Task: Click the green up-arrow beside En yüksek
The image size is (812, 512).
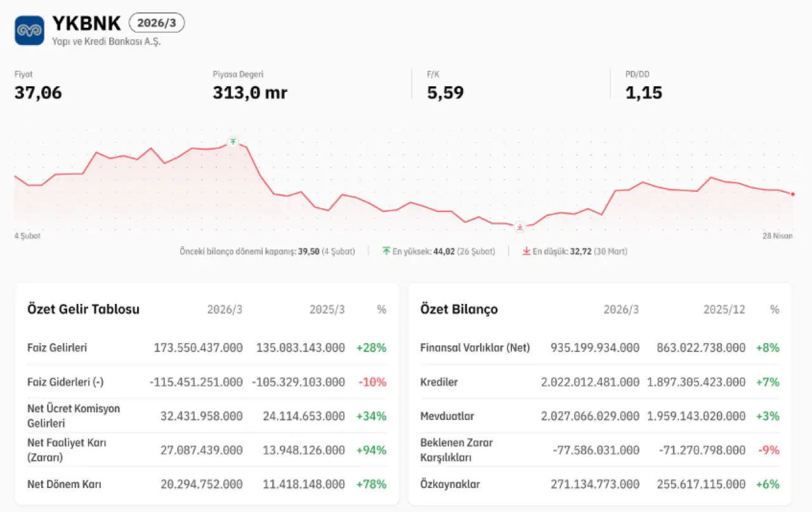Action: click(386, 251)
